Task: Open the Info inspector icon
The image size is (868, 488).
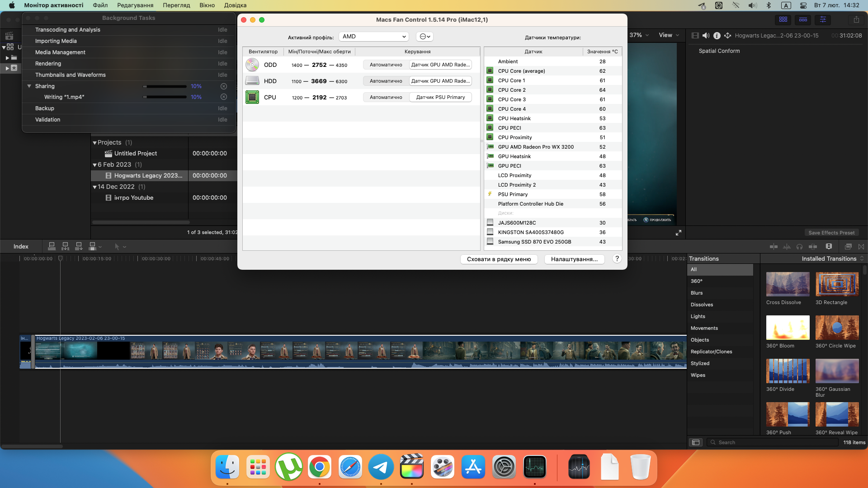Action: point(717,35)
